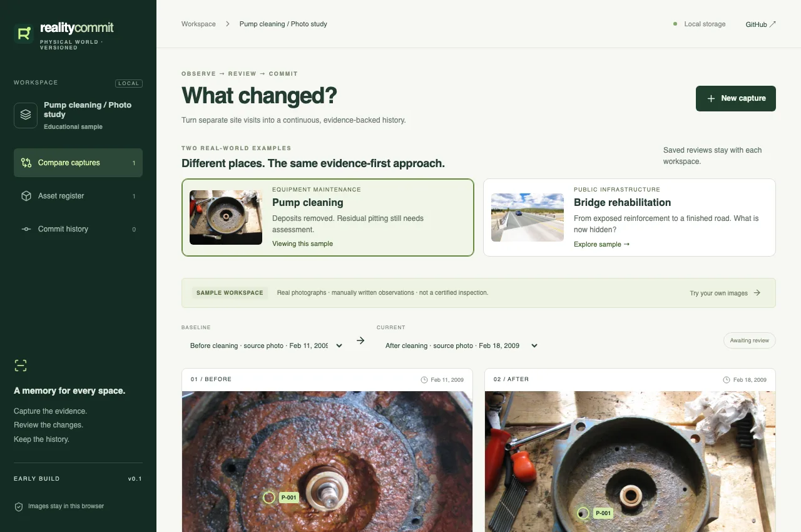Click the SAMPLE WORKSPACE tag
The image size is (801, 532).
coord(230,293)
